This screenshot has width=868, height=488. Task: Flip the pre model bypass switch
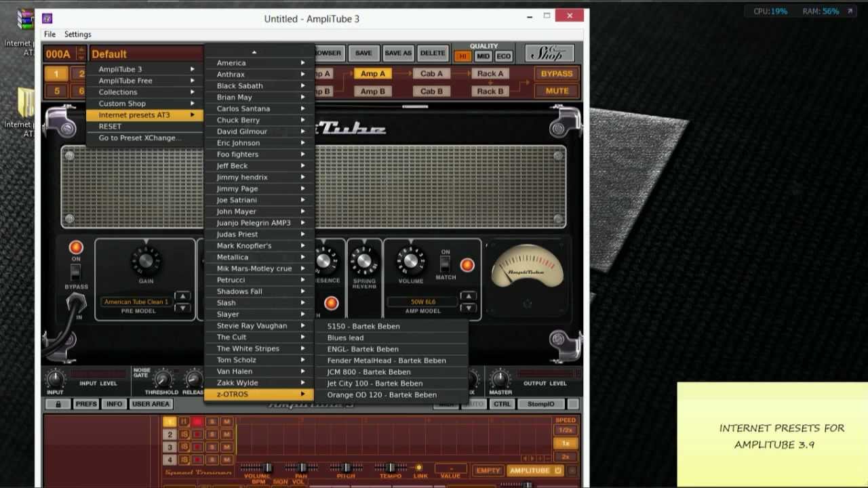pyautogui.click(x=76, y=272)
